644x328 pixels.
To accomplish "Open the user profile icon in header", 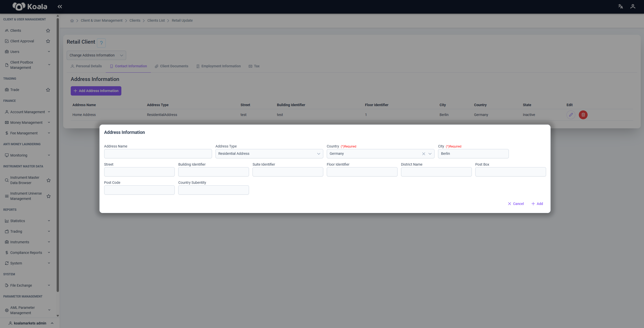I will click(633, 7).
